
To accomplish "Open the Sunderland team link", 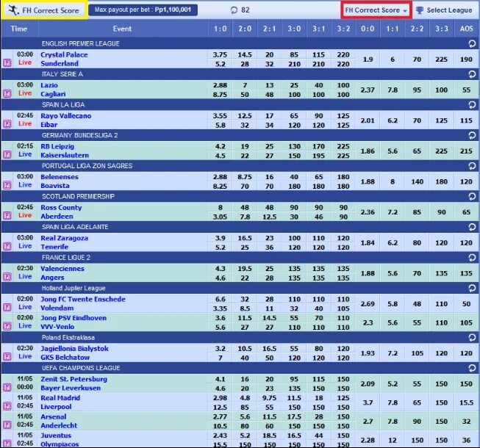I will click(x=60, y=64).
